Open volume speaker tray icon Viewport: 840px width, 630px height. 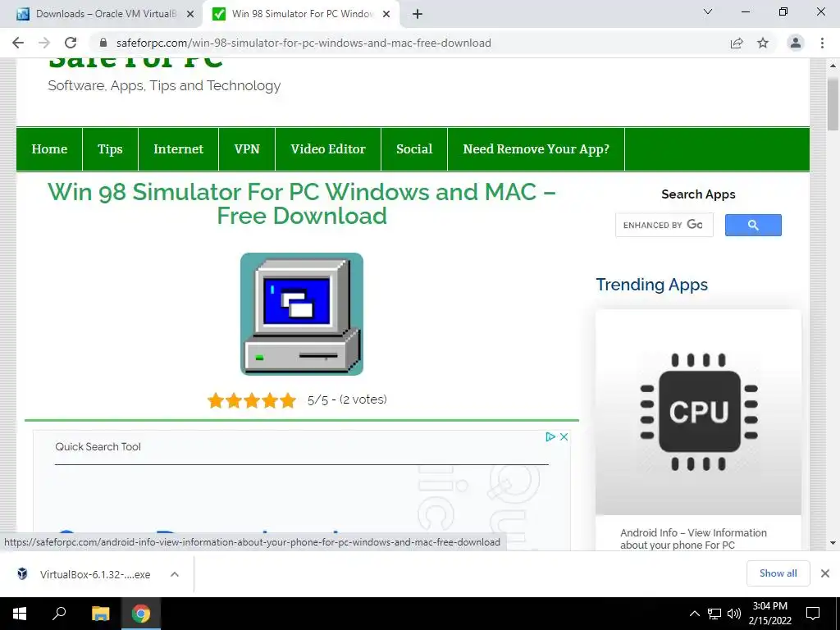[734, 614]
